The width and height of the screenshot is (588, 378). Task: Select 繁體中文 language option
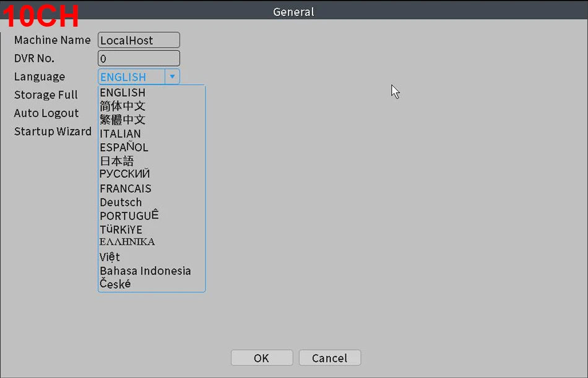(x=123, y=120)
